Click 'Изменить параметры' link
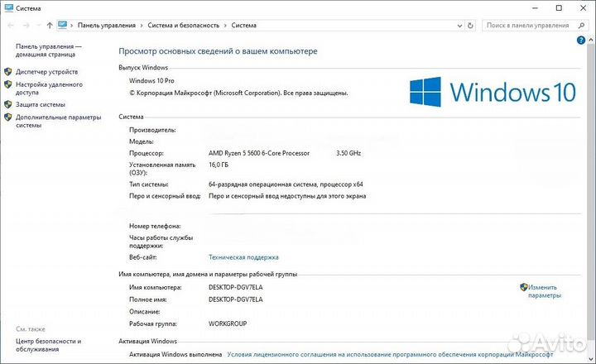This screenshot has width=596, height=364. pos(544,290)
